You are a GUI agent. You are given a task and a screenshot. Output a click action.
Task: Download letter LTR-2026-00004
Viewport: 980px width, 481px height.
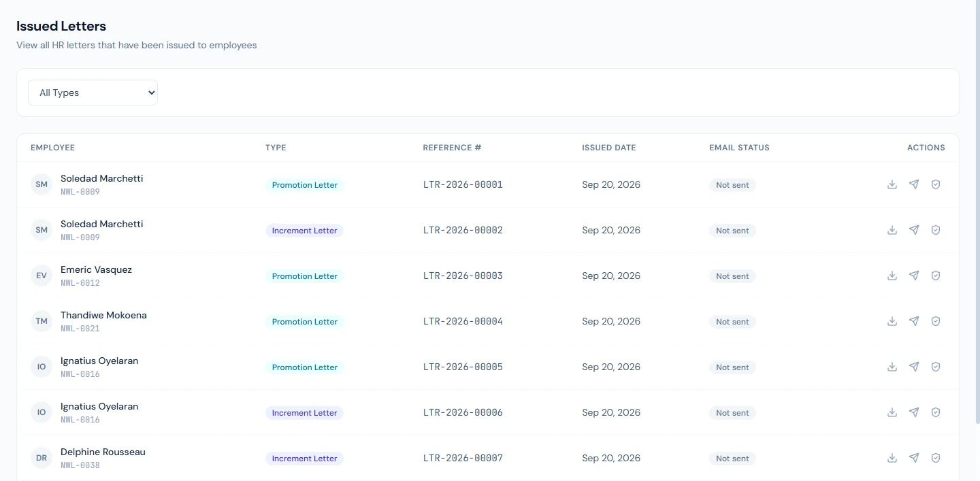point(892,321)
